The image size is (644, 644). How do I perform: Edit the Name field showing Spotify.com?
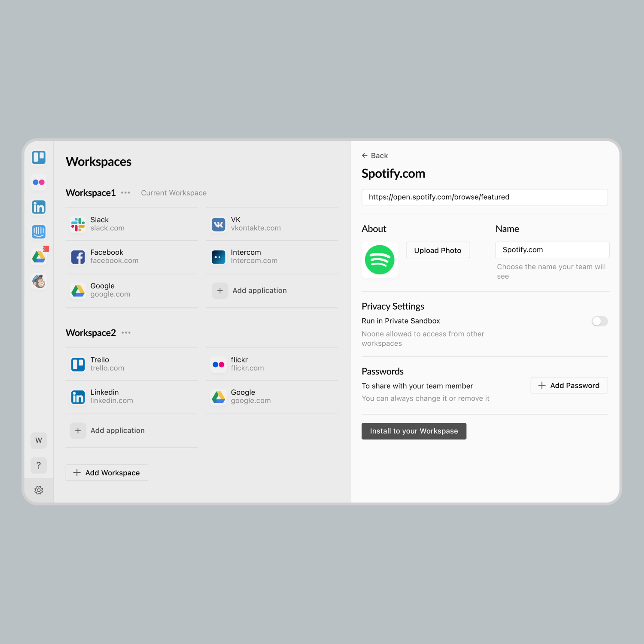[x=552, y=250]
